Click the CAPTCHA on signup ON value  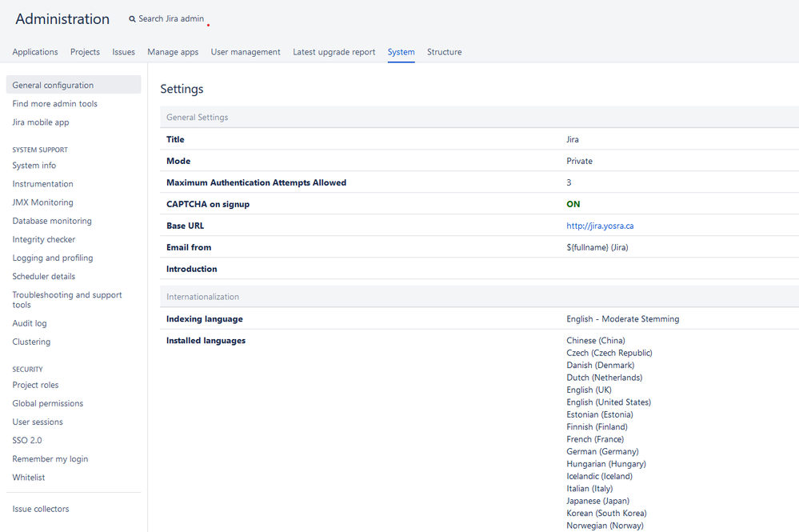[573, 204]
